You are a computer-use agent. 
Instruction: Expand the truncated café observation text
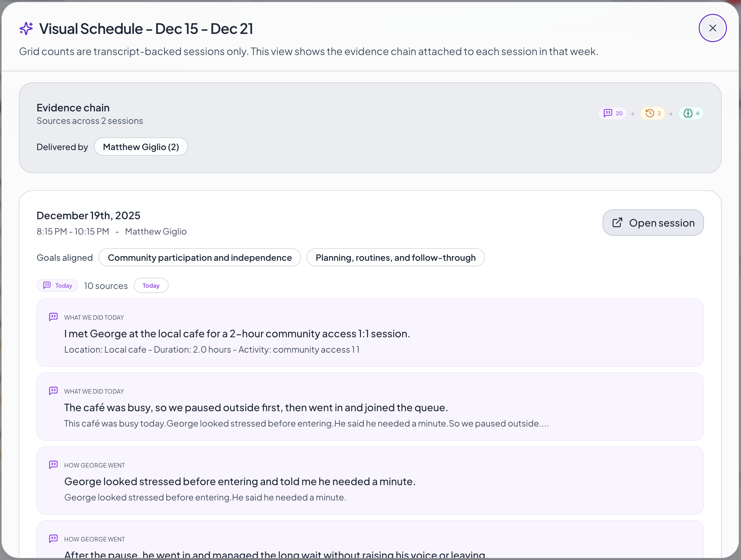306,423
